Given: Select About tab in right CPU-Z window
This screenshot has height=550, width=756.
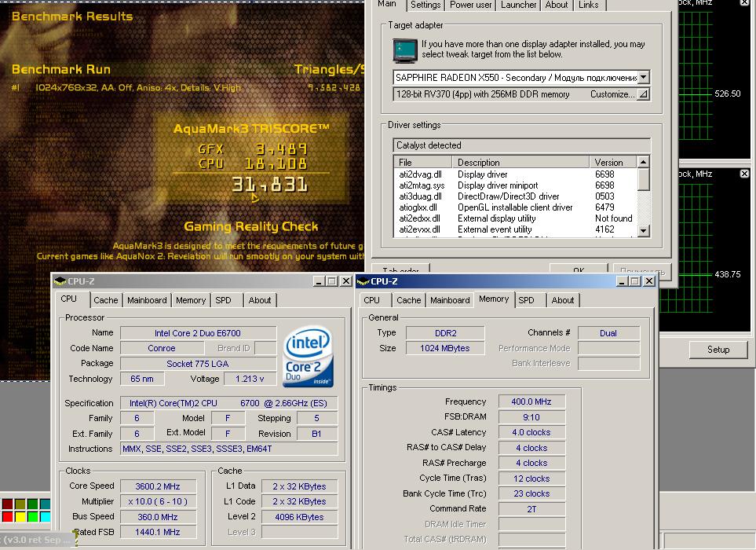Looking at the screenshot, I should pyautogui.click(x=563, y=300).
